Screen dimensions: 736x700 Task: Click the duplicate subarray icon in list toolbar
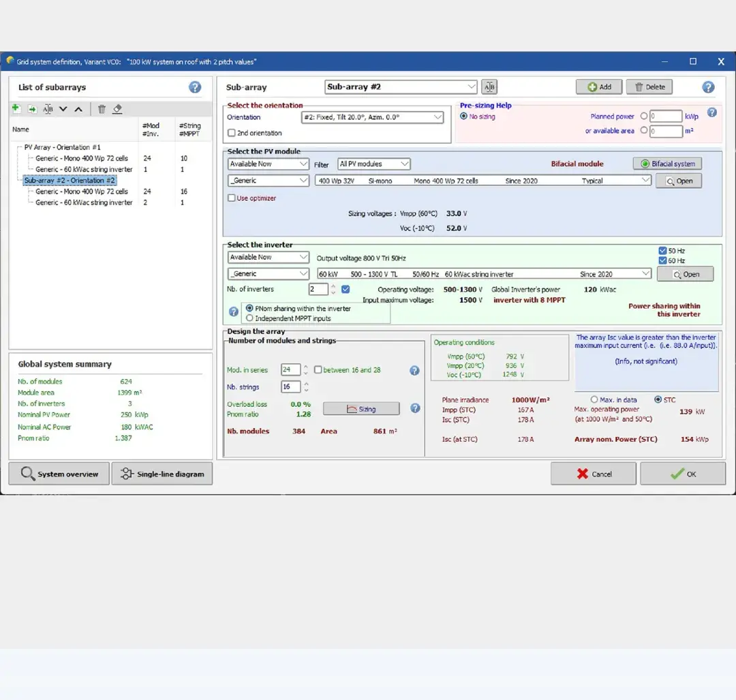[x=32, y=109]
